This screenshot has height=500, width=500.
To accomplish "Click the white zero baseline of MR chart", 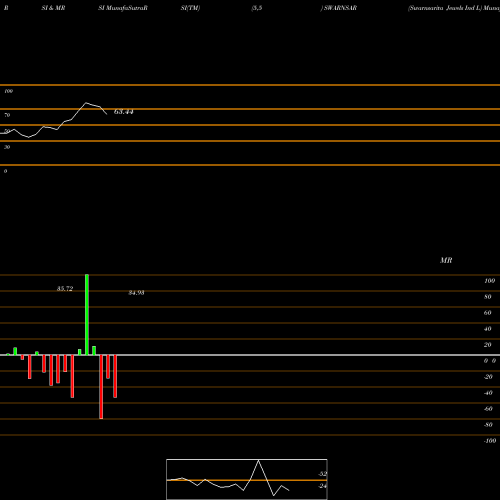I will click(x=250, y=355).
